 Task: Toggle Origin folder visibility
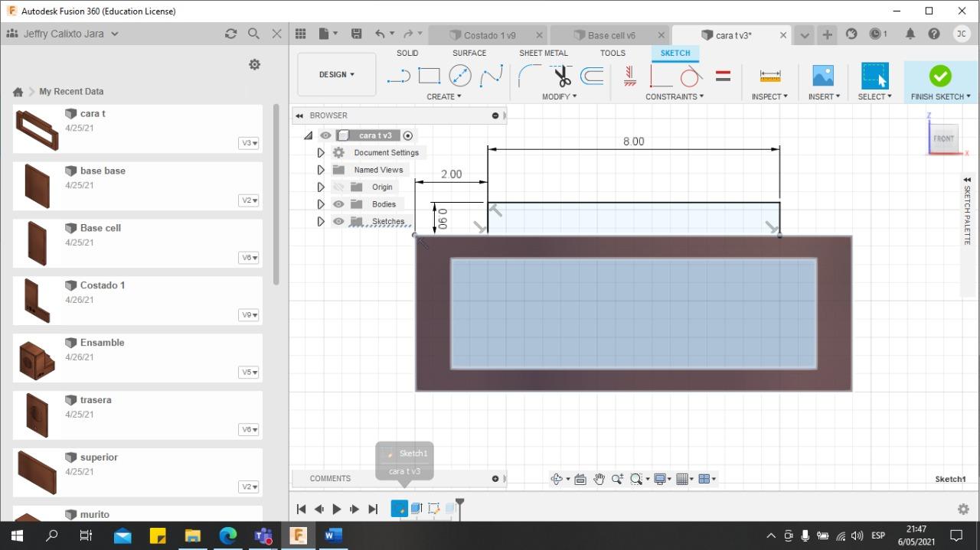(338, 187)
